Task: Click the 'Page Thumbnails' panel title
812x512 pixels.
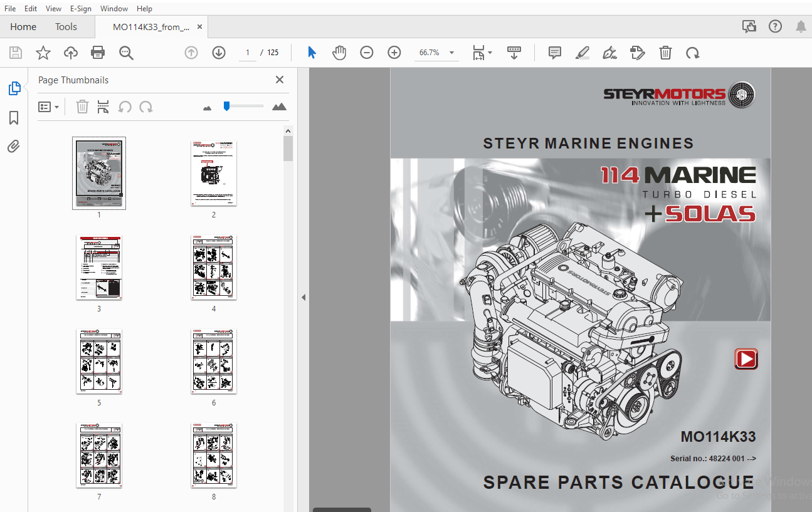Action: [73, 80]
